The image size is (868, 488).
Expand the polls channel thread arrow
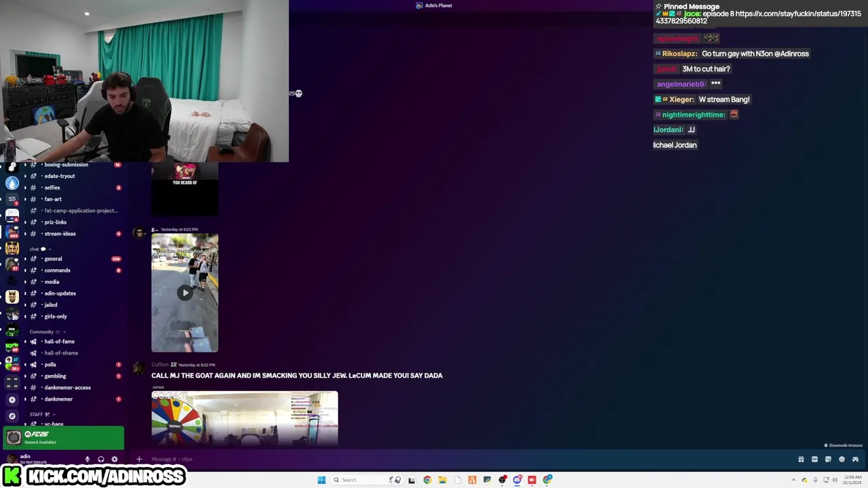(x=25, y=365)
